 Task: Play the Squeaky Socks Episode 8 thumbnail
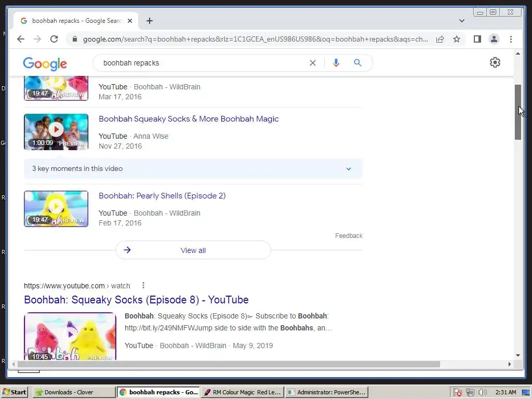[x=70, y=336]
